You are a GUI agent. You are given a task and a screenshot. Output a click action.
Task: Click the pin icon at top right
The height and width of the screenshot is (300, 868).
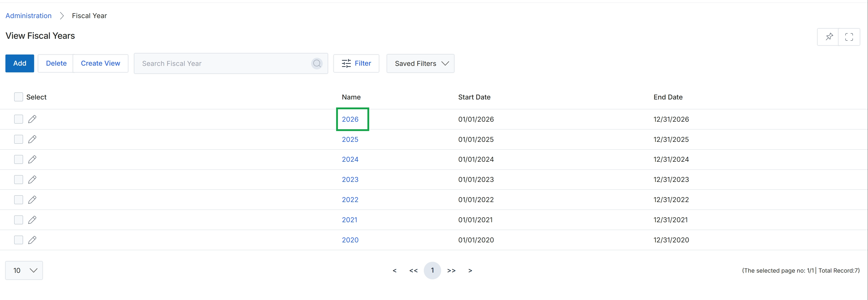pos(829,37)
